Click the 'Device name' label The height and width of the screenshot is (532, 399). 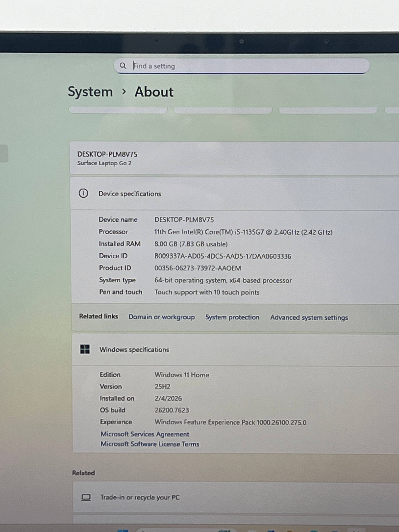pyautogui.click(x=118, y=220)
